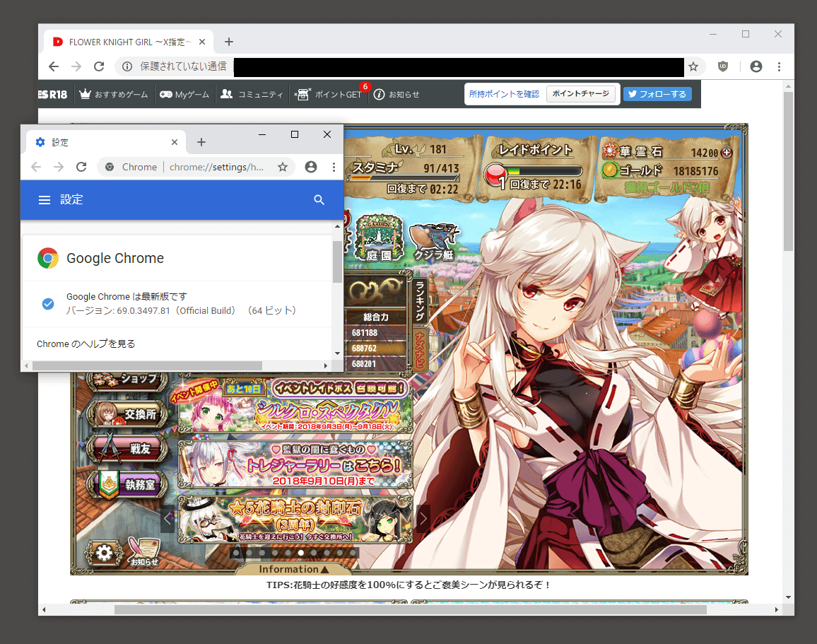The image size is (817, 644).
Task: Switch to the FLOWER KNIGHT GIRL tab
Action: [129, 42]
